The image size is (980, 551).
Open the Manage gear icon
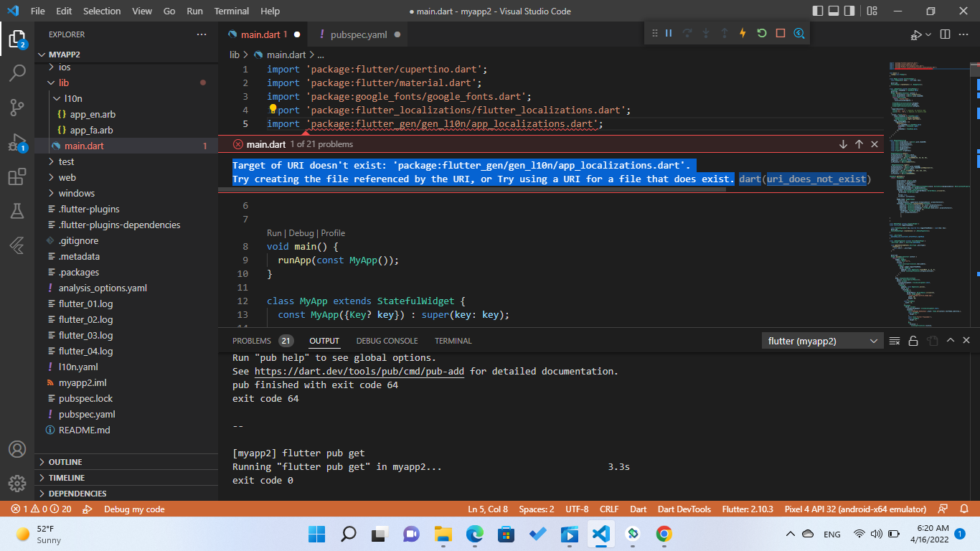[x=17, y=484]
